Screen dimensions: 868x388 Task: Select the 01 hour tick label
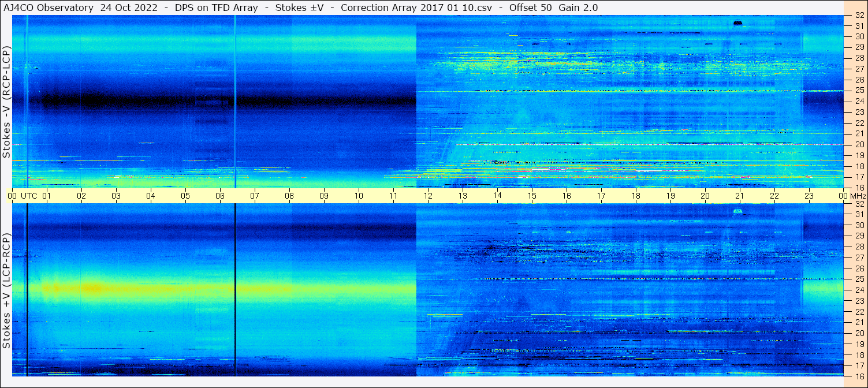47,196
